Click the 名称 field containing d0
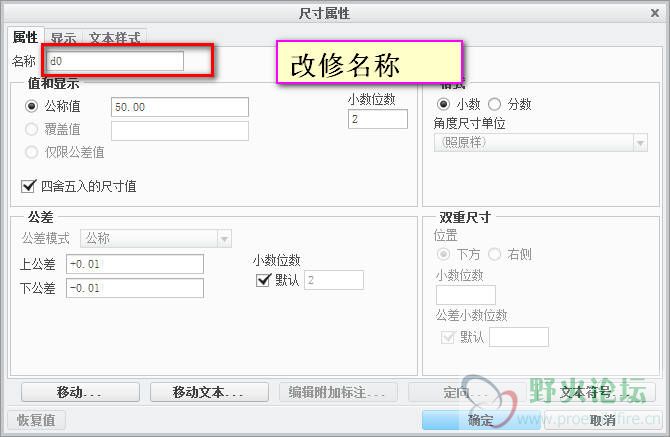Viewport: 670px width, 437px height. pos(115,61)
